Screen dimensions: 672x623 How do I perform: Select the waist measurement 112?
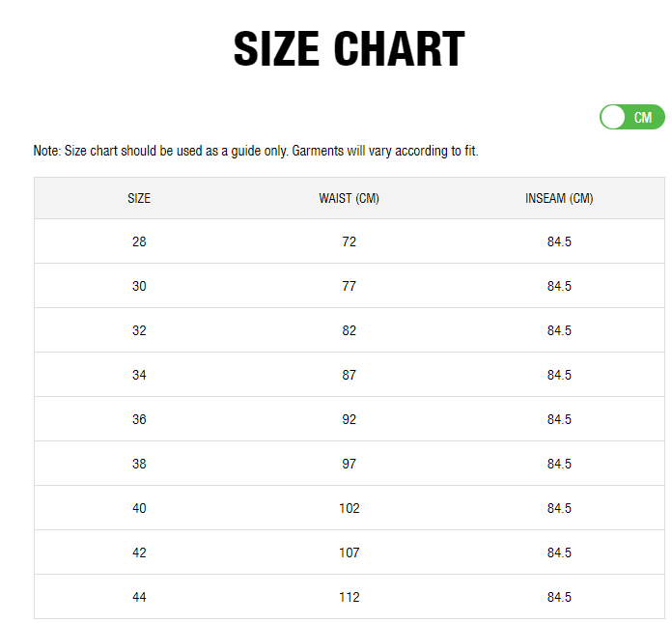click(349, 597)
